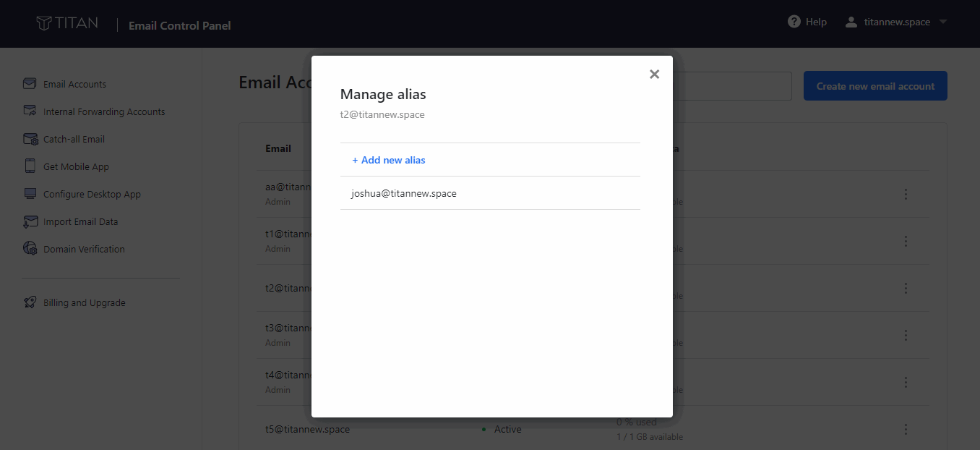Open the options menu for aa@titannew.space
The width and height of the screenshot is (980, 450).
pyautogui.click(x=906, y=194)
